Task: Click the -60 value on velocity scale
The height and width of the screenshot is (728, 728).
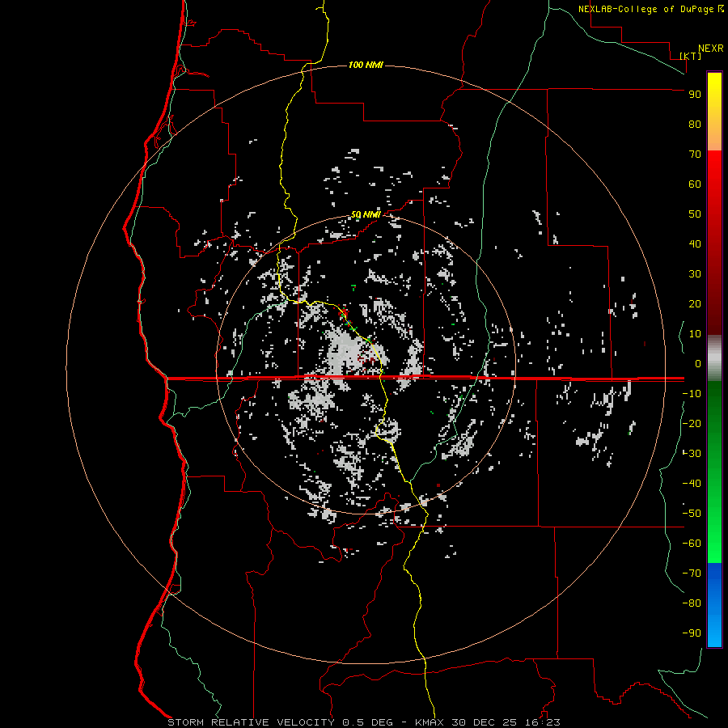Action: pos(692,544)
